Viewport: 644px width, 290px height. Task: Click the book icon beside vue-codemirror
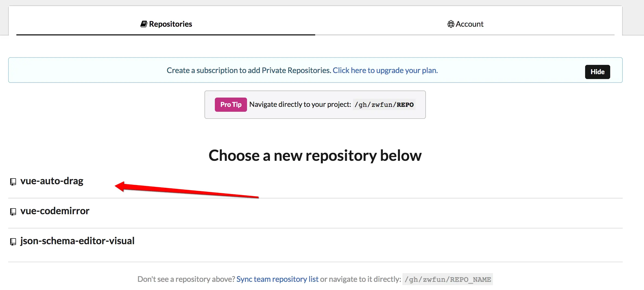(x=13, y=212)
